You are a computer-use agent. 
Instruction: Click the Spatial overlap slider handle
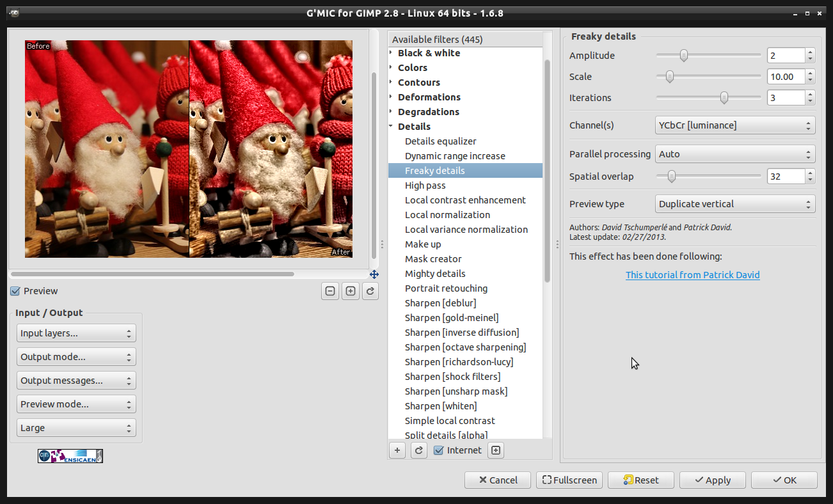pos(671,177)
